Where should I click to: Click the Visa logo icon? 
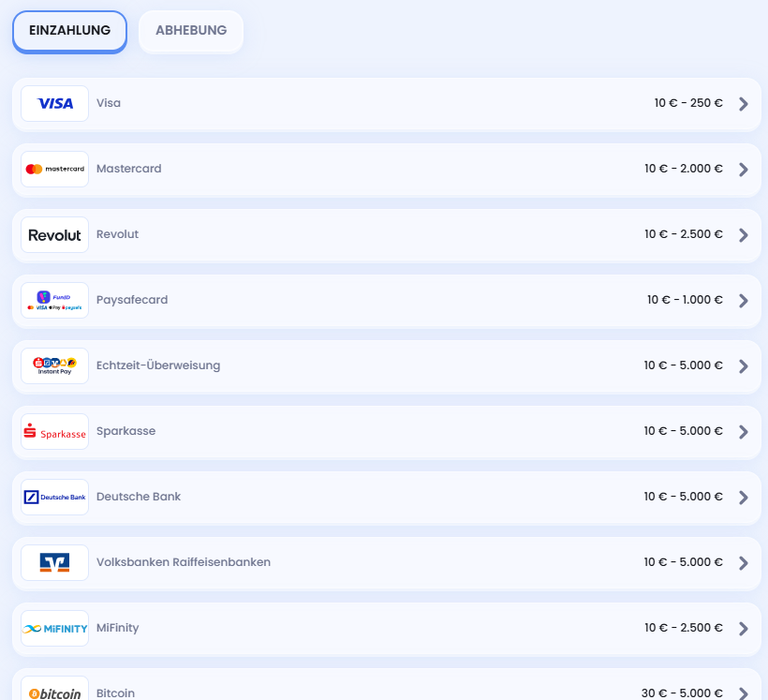pyautogui.click(x=55, y=103)
